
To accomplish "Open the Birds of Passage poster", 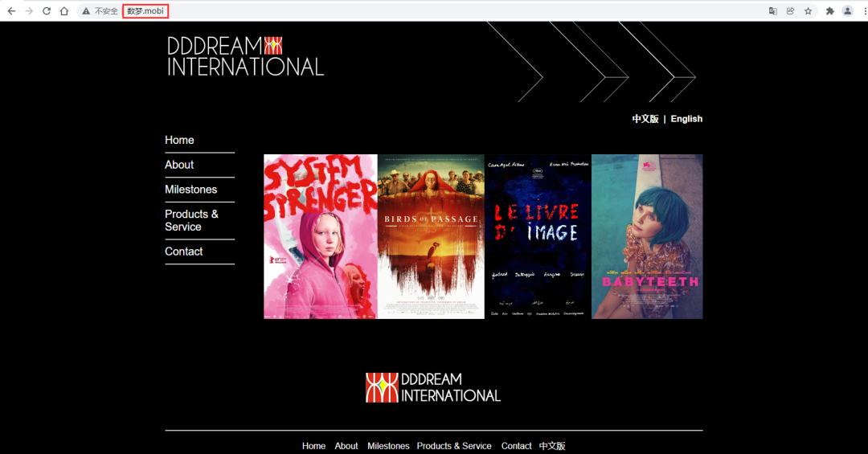I will pyautogui.click(x=431, y=236).
